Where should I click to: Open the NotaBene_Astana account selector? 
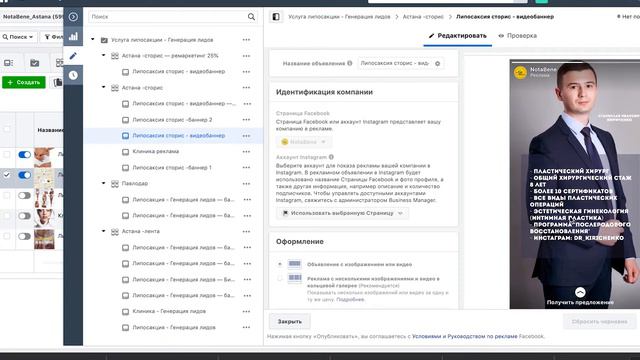tap(32, 17)
